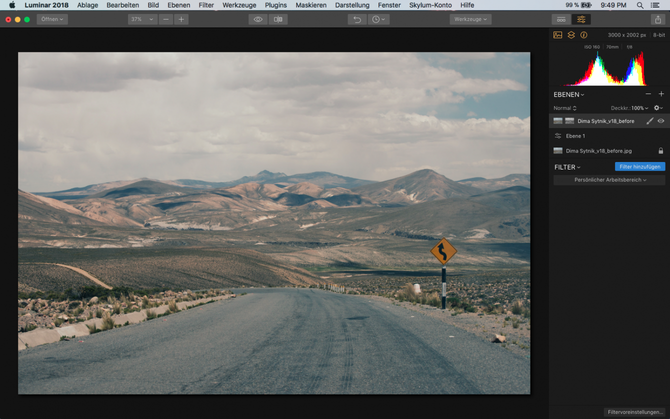Collapse the EBENEN section
Screen dimensions: 670x419
569,94
